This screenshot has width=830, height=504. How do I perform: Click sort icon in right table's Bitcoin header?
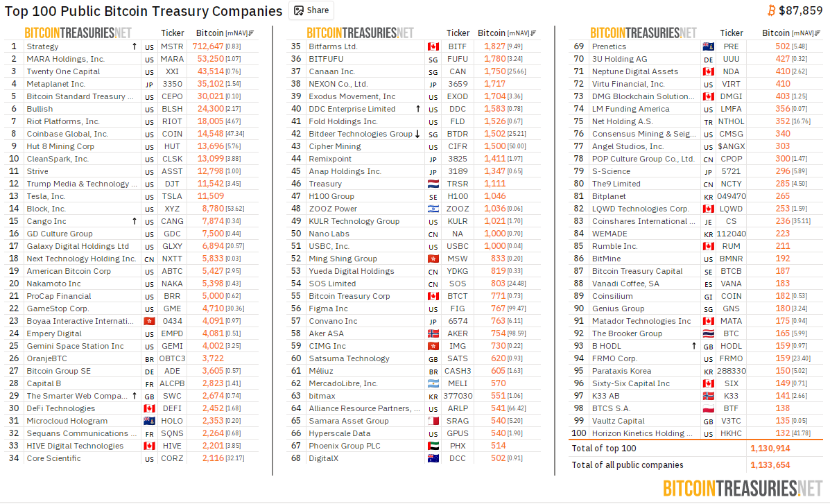tap(817, 33)
